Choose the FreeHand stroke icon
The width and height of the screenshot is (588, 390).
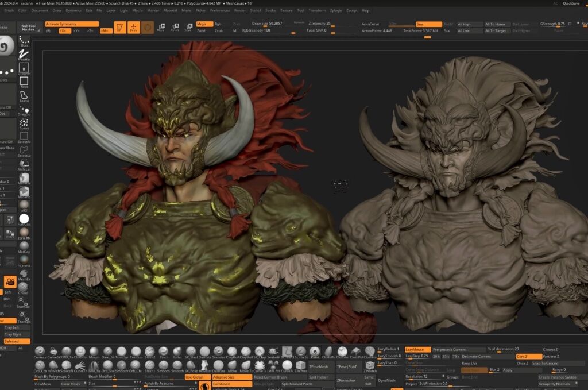point(24,55)
